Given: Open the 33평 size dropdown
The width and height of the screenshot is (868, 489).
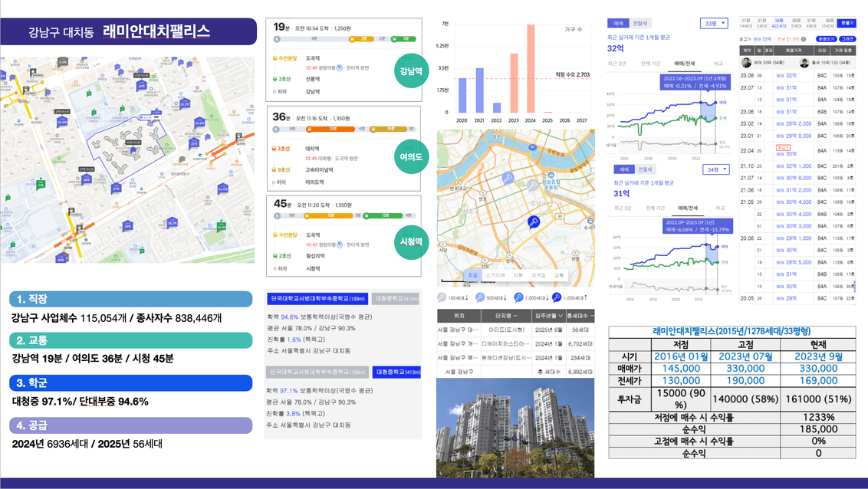Looking at the screenshot, I should coord(714,23).
